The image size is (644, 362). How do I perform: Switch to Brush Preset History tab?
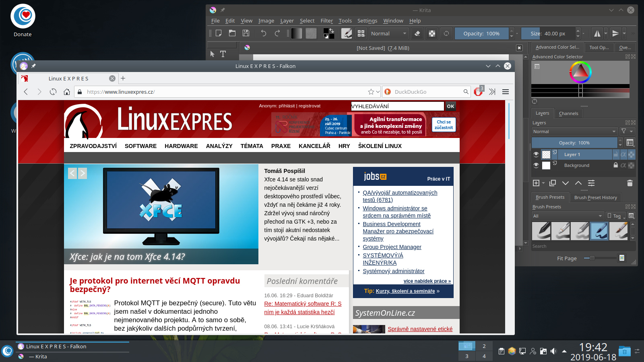[595, 197]
